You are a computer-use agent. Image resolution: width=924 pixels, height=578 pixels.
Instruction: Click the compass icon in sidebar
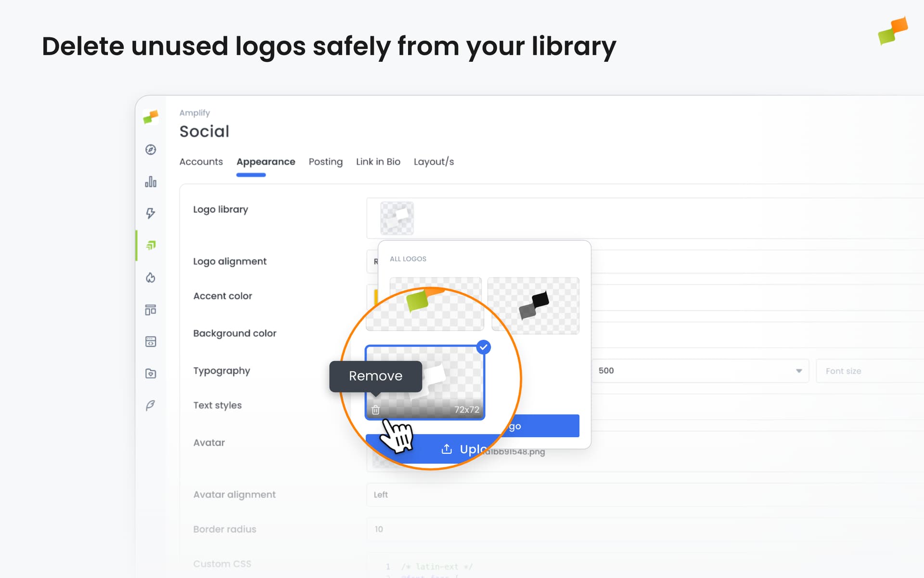click(151, 150)
